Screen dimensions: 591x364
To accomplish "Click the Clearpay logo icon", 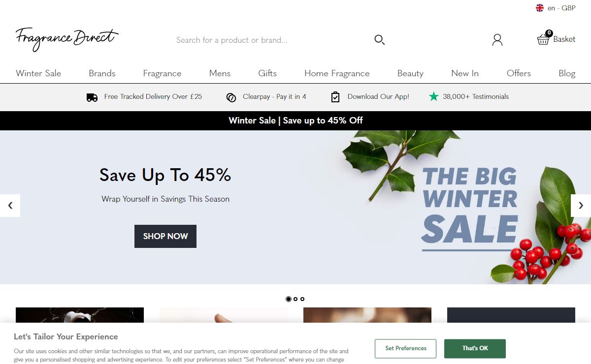I will [x=231, y=97].
